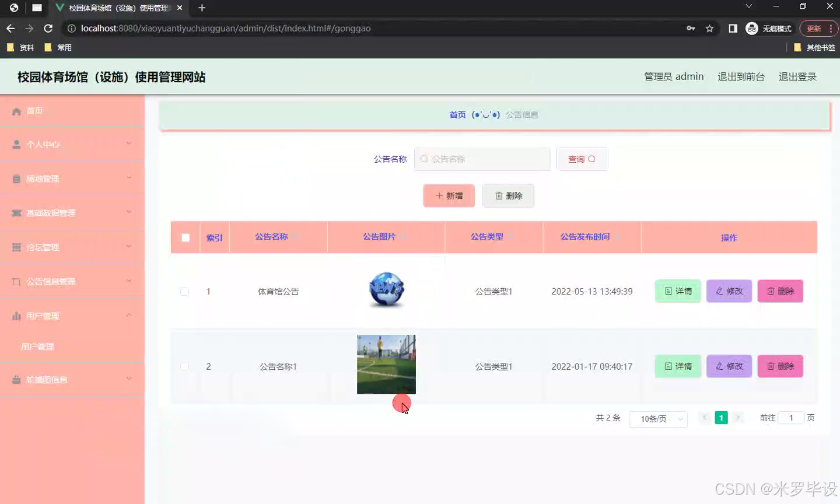Open 用户管理 using its chart icon
The height and width of the screenshot is (504, 840).
(x=16, y=316)
